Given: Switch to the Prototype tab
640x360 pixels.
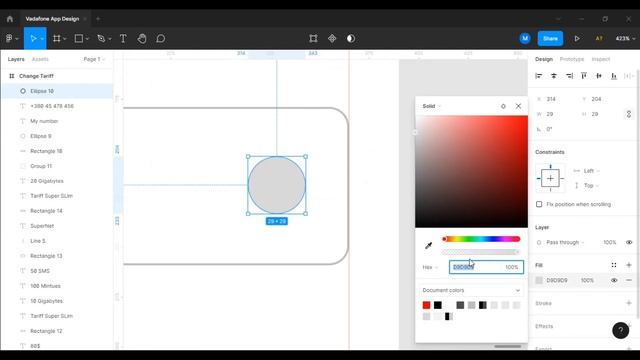Looking at the screenshot, I should click(571, 59).
